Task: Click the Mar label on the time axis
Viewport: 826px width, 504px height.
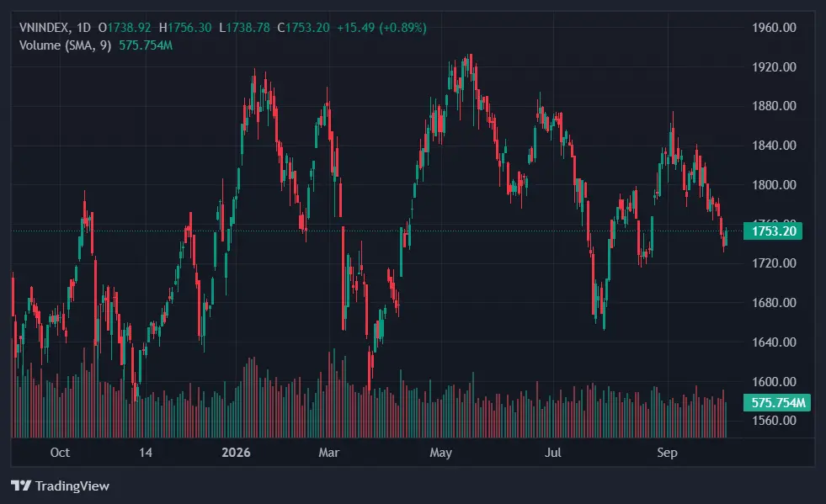Action: 328,453
